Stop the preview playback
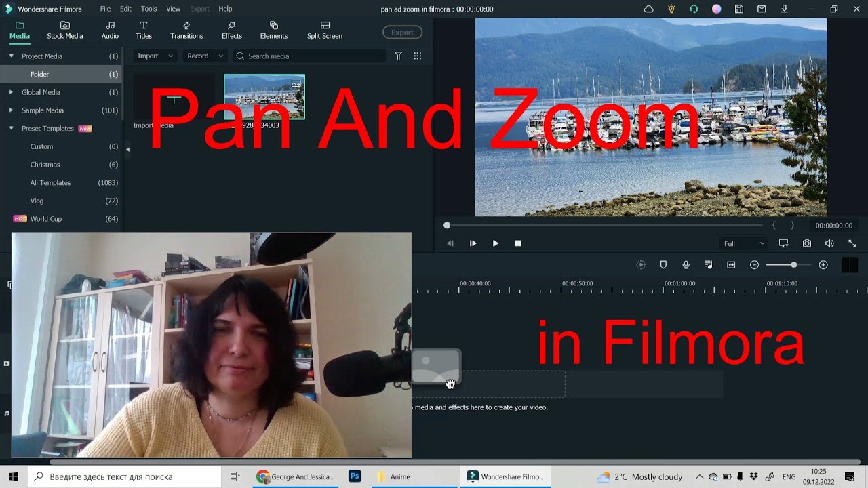The height and width of the screenshot is (488, 868). (x=518, y=243)
